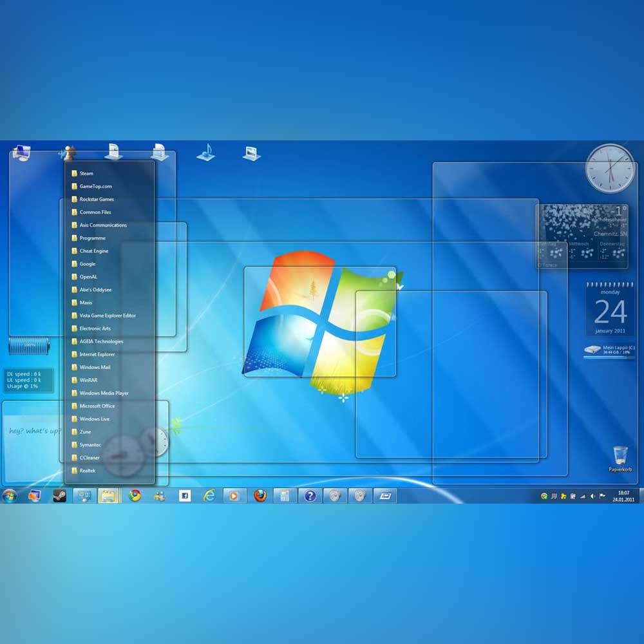Click the calendar gadget showing 24
The width and height of the screenshot is (644, 644).
610,309
